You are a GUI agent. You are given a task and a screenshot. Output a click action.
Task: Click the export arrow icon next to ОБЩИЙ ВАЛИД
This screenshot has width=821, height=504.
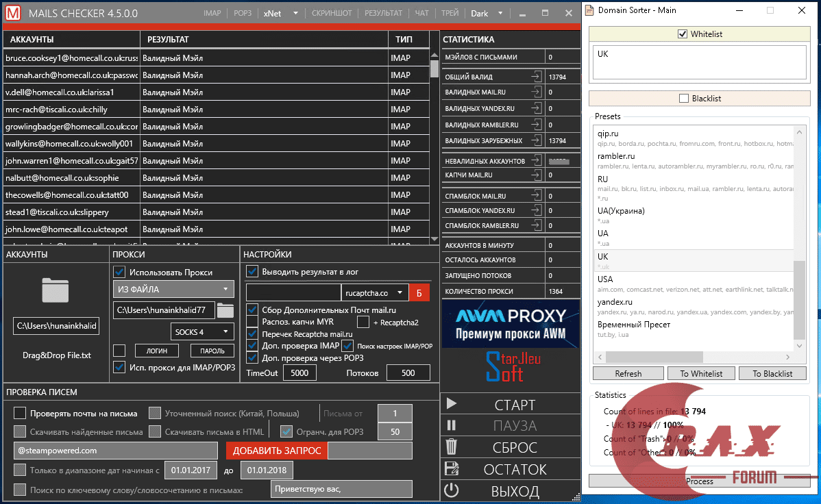[x=536, y=77]
